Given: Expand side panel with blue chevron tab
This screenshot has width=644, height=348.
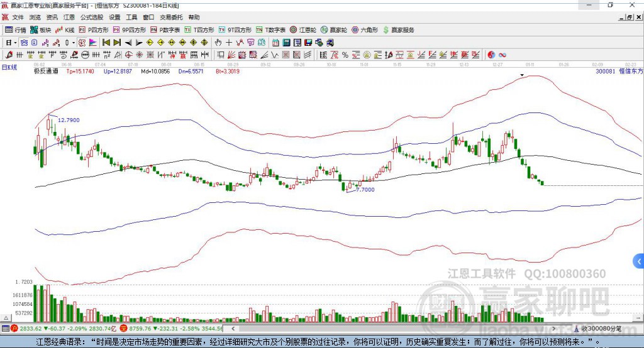Looking at the screenshot, I should pos(639,261).
